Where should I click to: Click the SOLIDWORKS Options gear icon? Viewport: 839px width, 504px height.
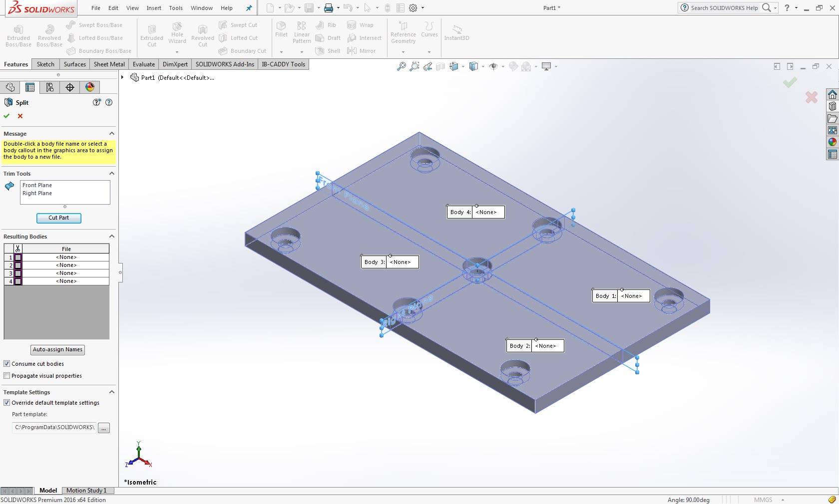tap(413, 8)
